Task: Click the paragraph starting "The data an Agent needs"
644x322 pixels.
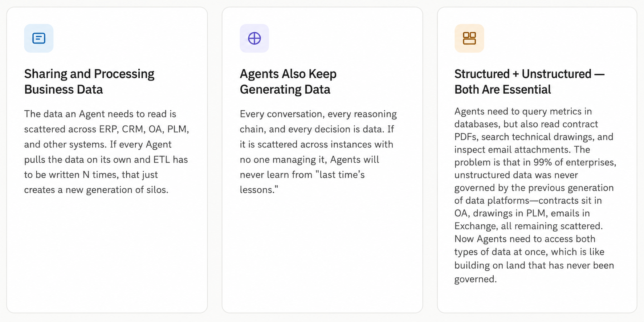Action: click(x=107, y=152)
